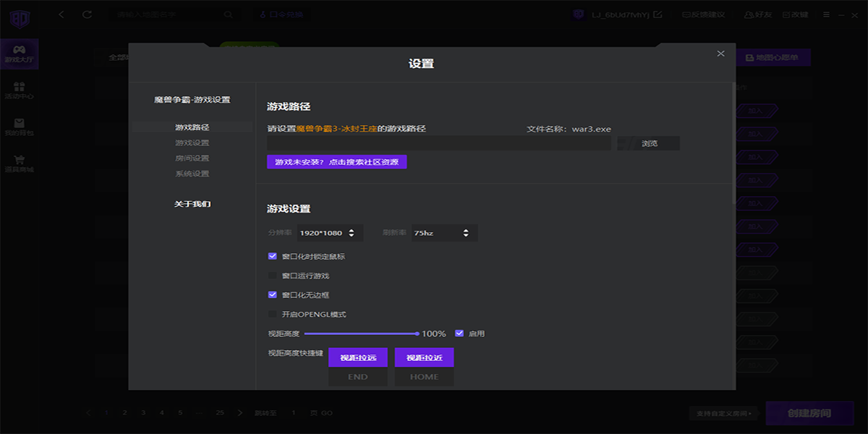Click the search magnifier icon
The width and height of the screenshot is (868, 434).
point(229,14)
